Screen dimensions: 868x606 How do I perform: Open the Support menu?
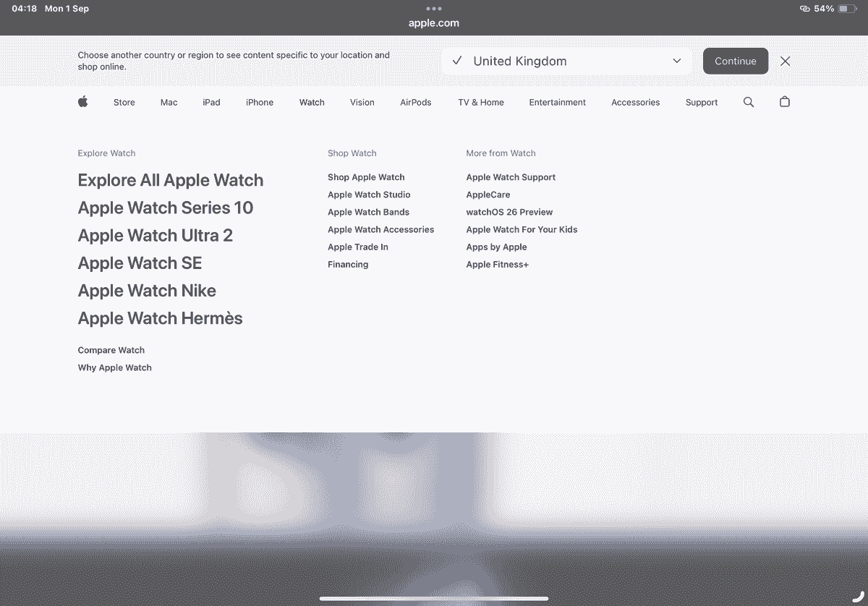click(702, 103)
